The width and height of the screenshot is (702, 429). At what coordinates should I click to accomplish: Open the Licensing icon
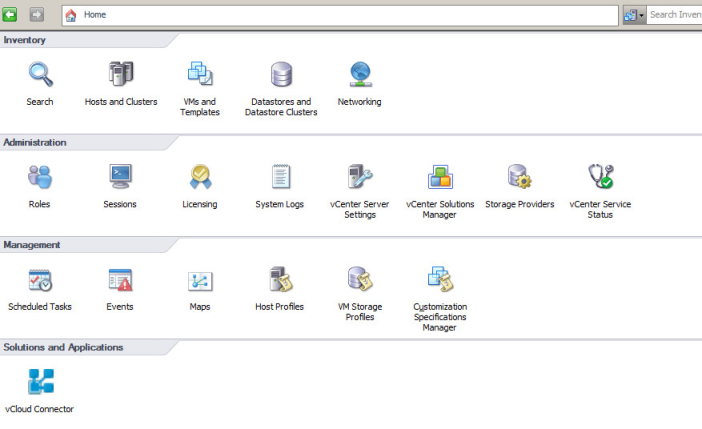200,176
